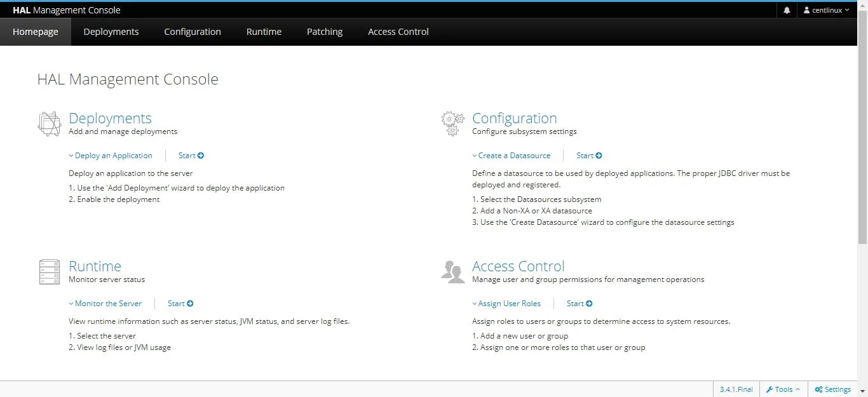
Task: Click the Deployments heading link
Action: (110, 118)
